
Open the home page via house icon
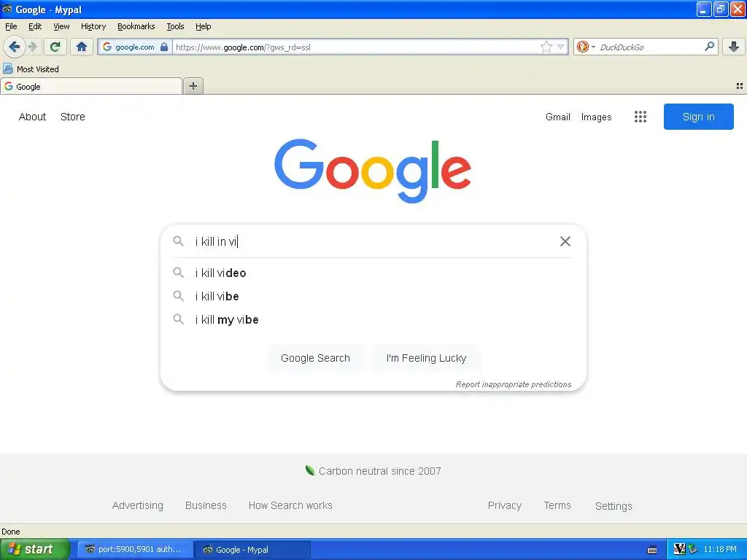pyautogui.click(x=82, y=47)
